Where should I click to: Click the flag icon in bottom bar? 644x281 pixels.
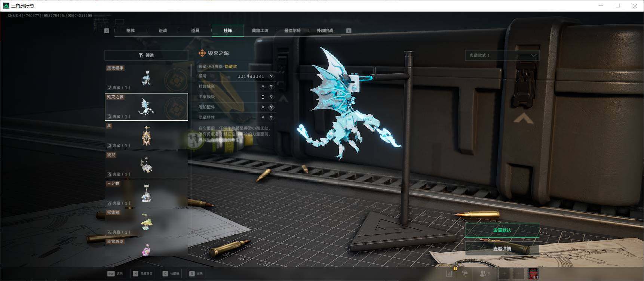tap(465, 274)
